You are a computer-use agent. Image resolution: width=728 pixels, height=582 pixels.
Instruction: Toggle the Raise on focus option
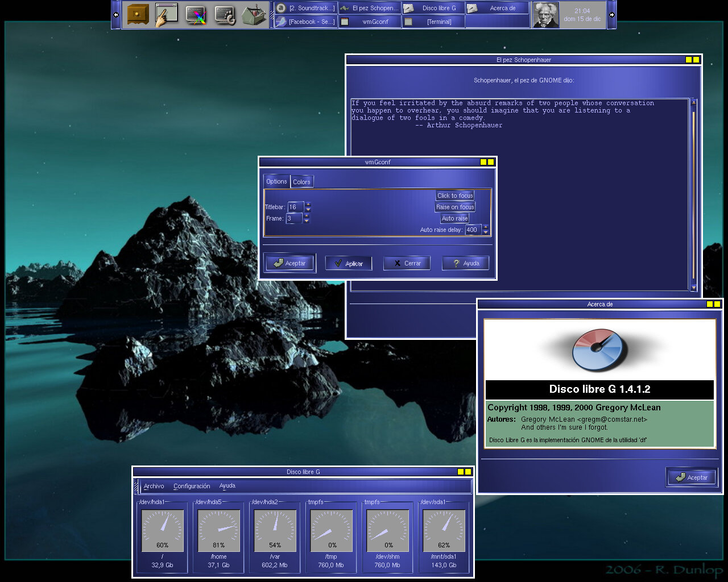tap(455, 207)
